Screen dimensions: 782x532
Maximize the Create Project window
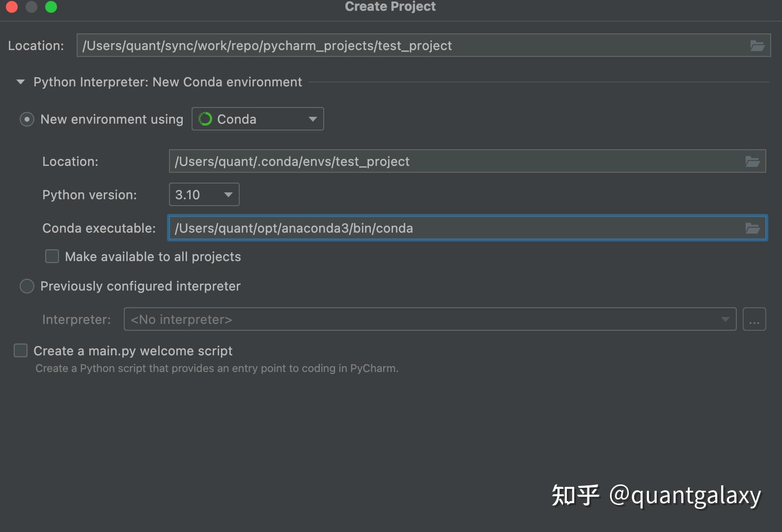(x=51, y=7)
